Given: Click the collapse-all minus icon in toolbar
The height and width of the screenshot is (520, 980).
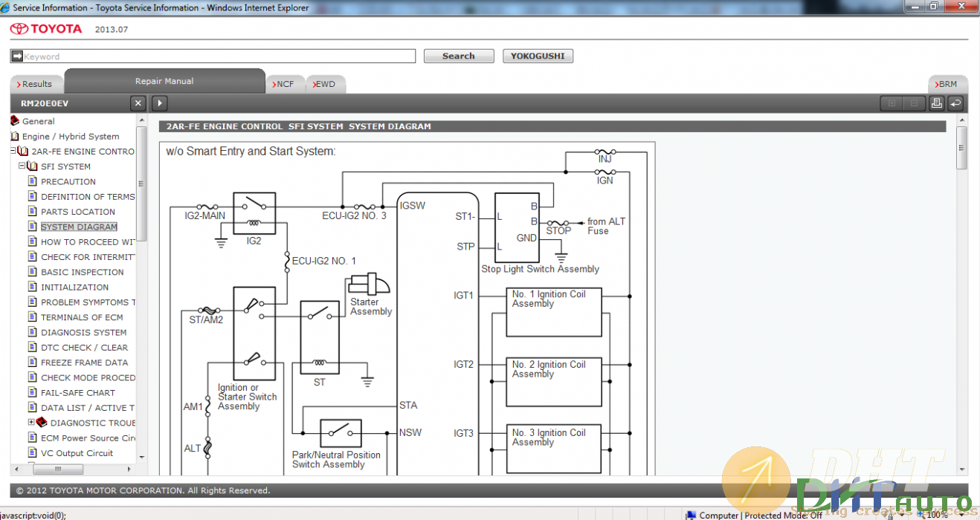Looking at the screenshot, I should pos(915,103).
